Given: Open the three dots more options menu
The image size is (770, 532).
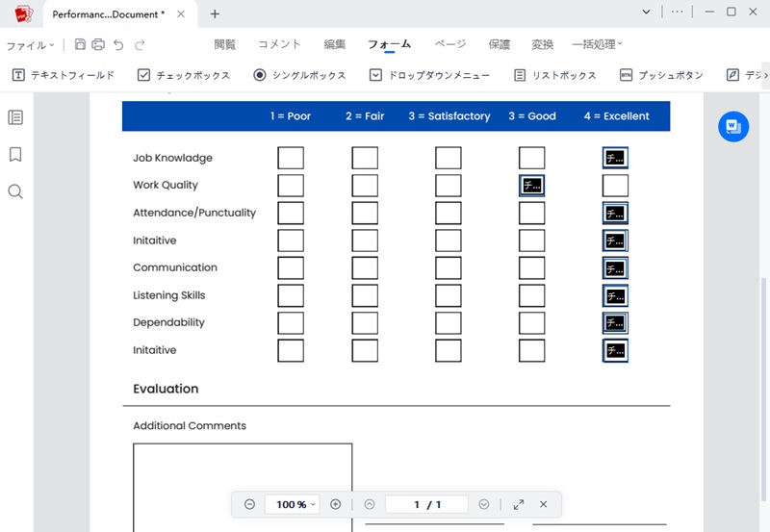Looking at the screenshot, I should [678, 12].
